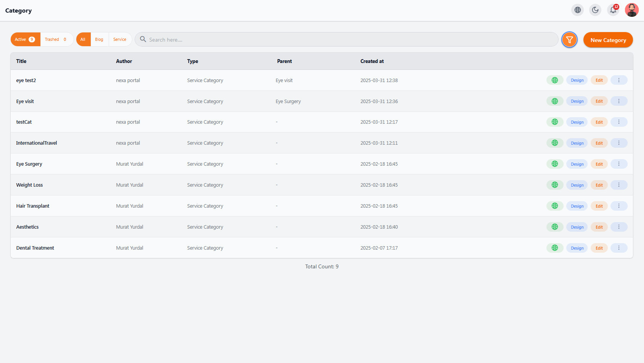
Task: Click the Parent column header
Action: [x=284, y=61]
